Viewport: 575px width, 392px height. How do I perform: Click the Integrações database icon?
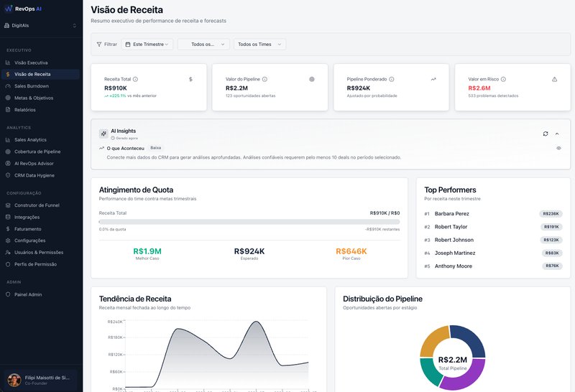click(8, 217)
